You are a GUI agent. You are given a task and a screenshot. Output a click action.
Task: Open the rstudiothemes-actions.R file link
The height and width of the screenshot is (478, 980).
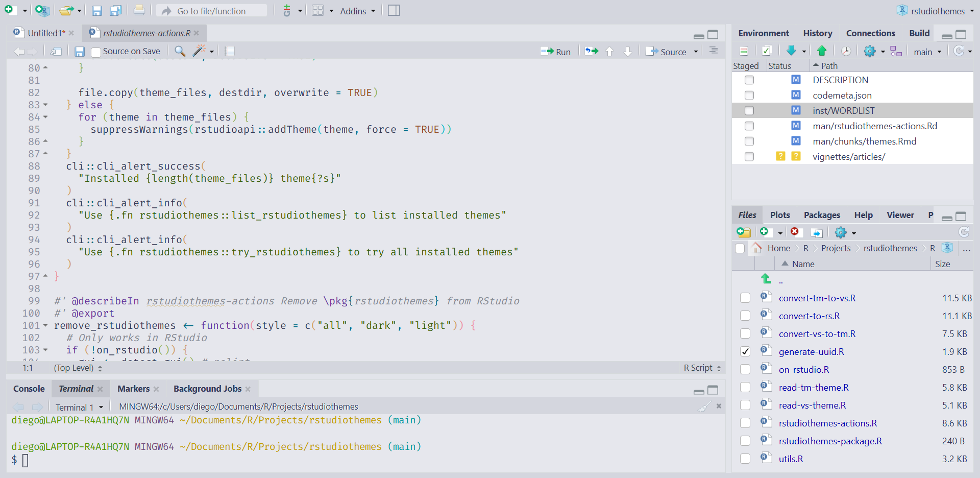coord(827,423)
